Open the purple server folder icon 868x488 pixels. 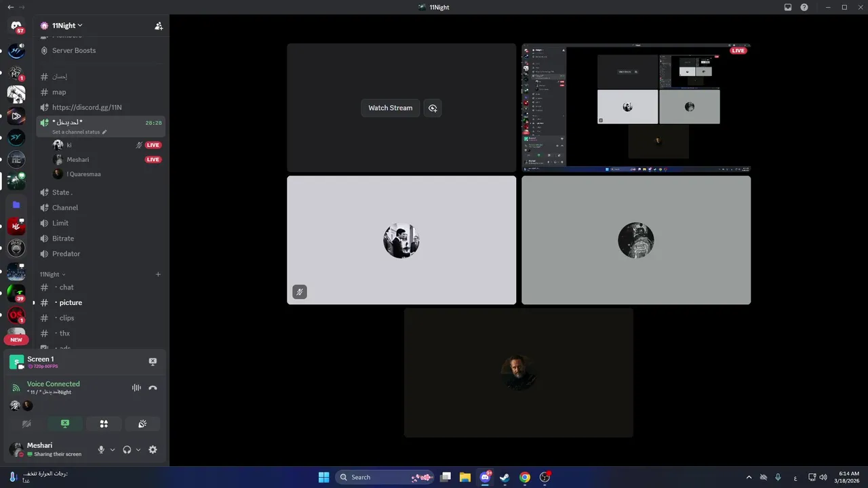(16, 204)
